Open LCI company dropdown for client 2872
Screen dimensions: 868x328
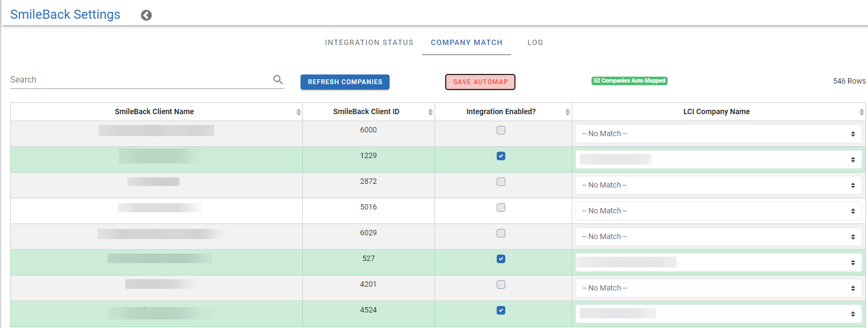719,185
